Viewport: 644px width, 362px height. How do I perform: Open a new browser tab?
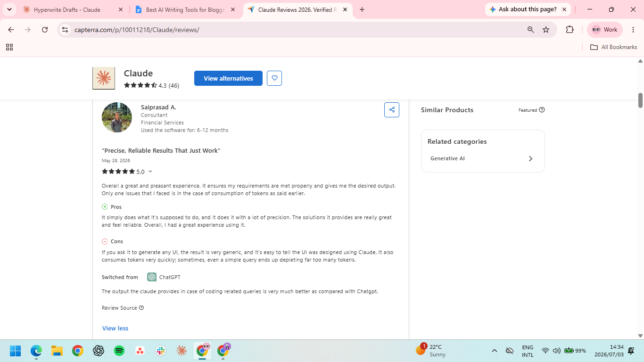362,9
